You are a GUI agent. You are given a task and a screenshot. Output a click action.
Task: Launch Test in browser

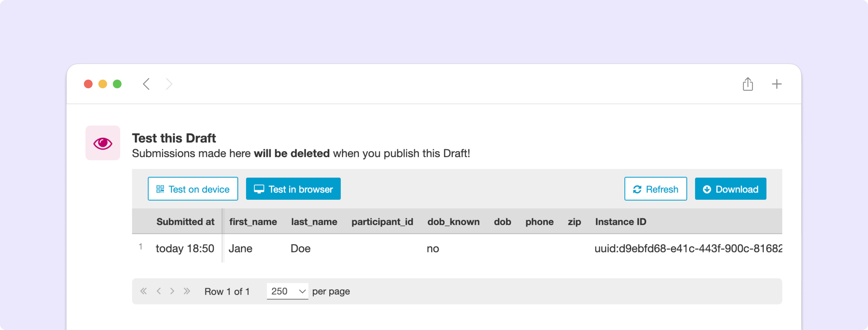[293, 189]
